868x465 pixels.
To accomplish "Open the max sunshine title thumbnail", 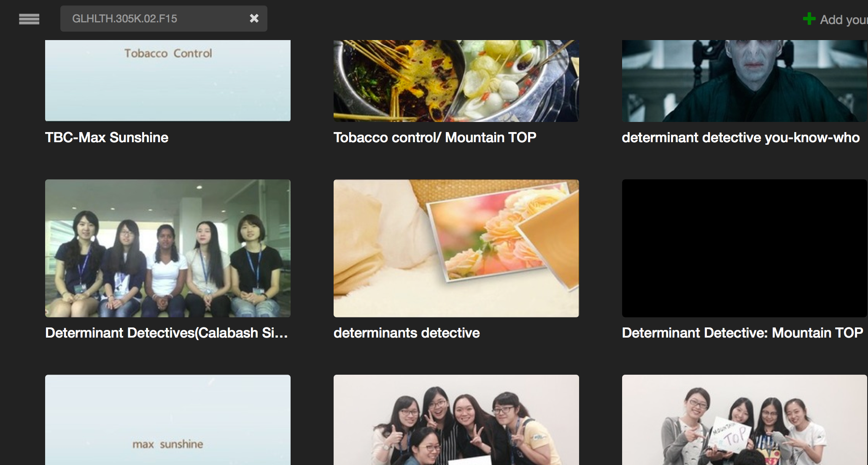I will pyautogui.click(x=168, y=419).
